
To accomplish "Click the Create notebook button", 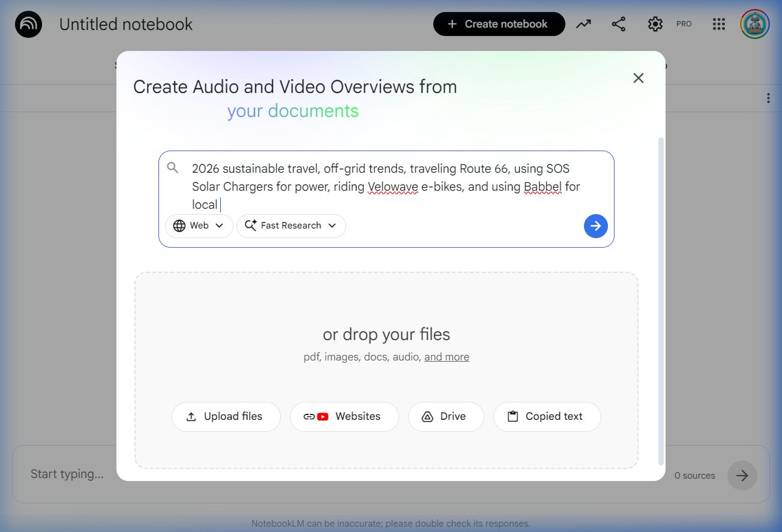I will (499, 24).
